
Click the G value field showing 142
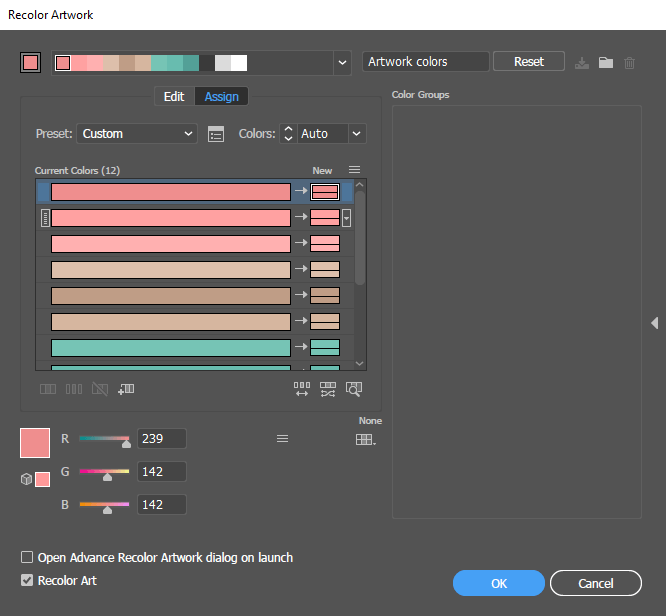(161, 472)
